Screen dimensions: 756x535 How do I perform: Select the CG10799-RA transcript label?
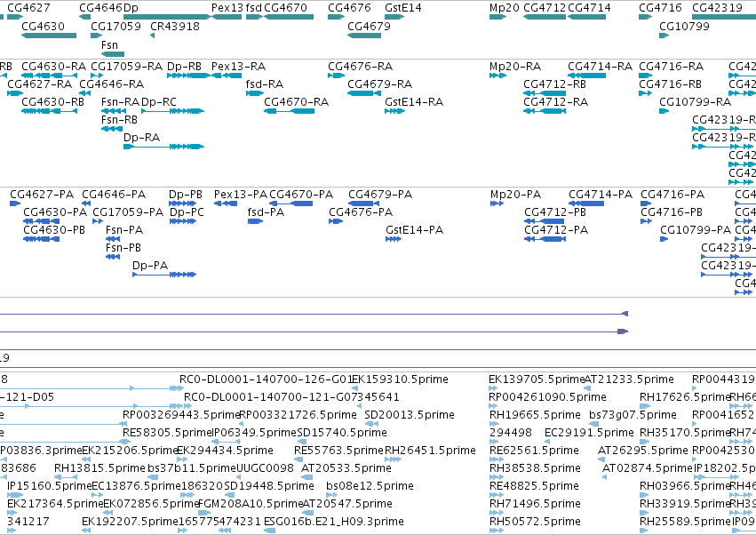pyautogui.click(x=696, y=102)
